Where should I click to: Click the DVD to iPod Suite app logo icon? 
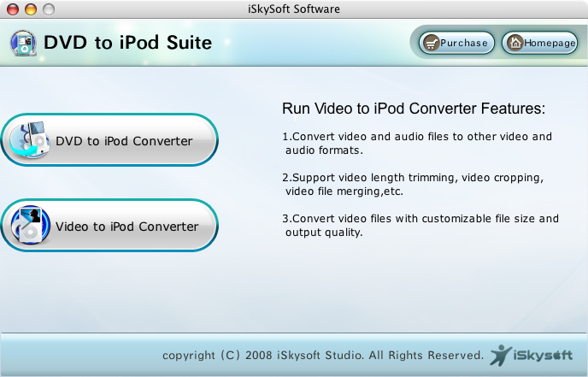pyautogui.click(x=23, y=43)
